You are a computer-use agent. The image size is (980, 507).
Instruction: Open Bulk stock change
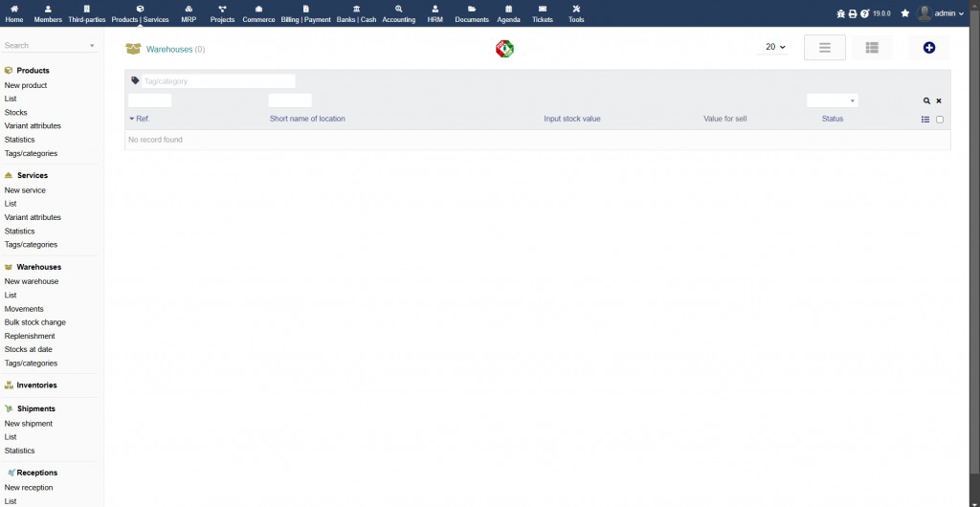pos(35,322)
